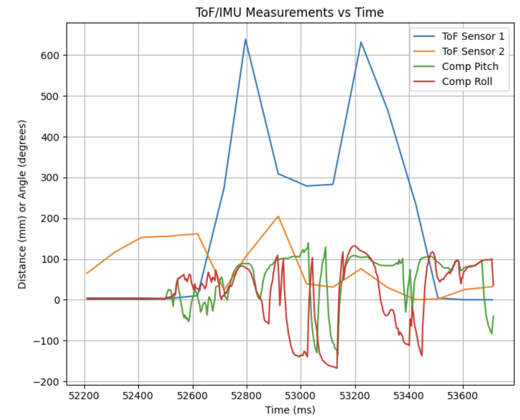
Task: Click the blue line swatch in legend
Action: point(424,36)
